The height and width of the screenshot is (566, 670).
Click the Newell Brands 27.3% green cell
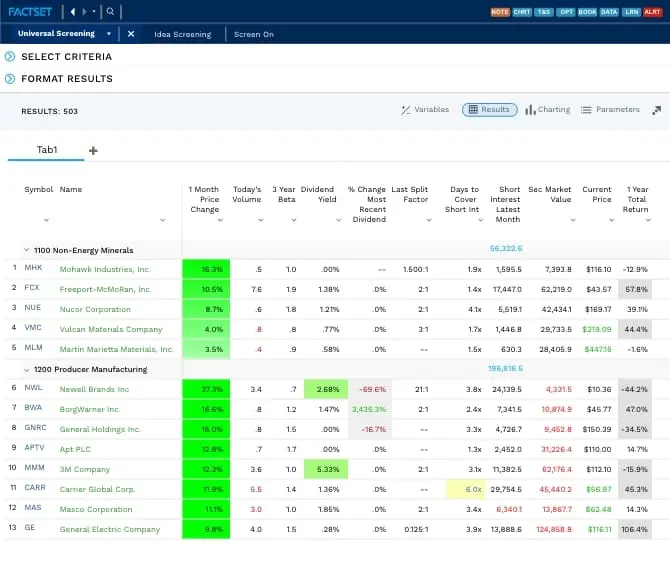(x=206, y=389)
